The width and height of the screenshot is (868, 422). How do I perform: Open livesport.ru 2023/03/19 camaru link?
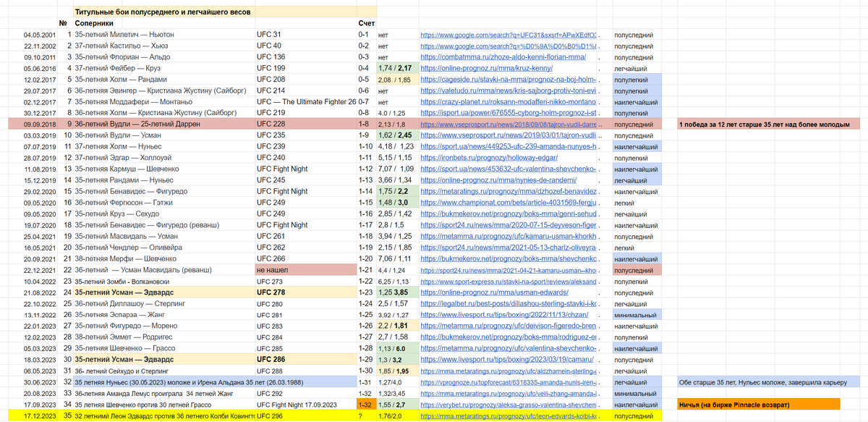click(508, 360)
